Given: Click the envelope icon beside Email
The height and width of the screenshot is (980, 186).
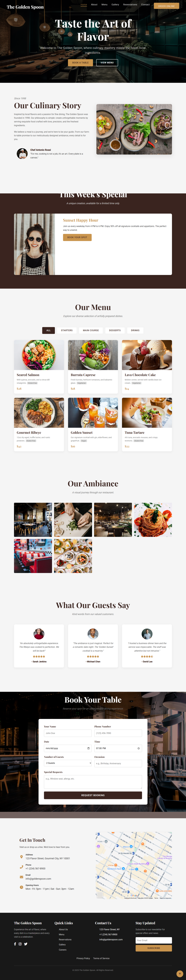Looking at the screenshot, I should [x=21, y=877].
